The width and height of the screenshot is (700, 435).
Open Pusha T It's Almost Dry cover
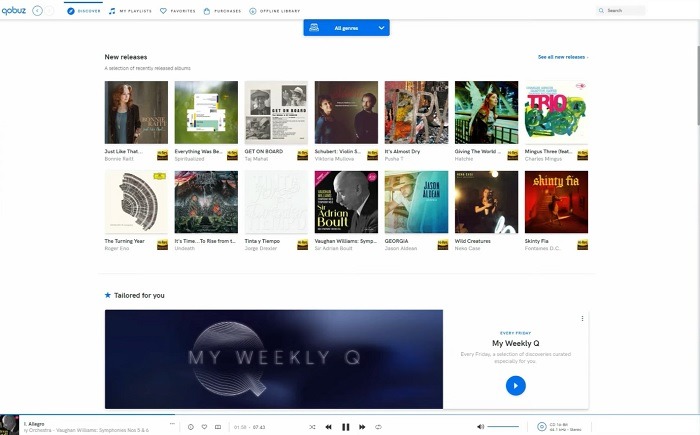pos(417,112)
